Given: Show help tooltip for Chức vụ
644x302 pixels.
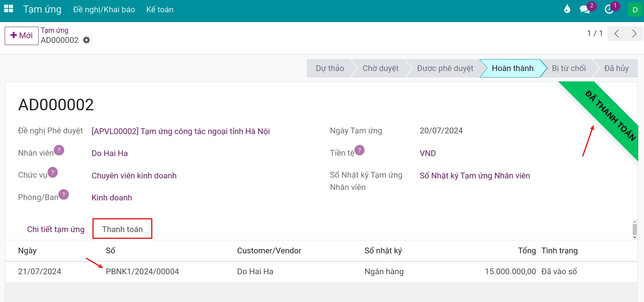Looking at the screenshot, I should click(x=53, y=173).
